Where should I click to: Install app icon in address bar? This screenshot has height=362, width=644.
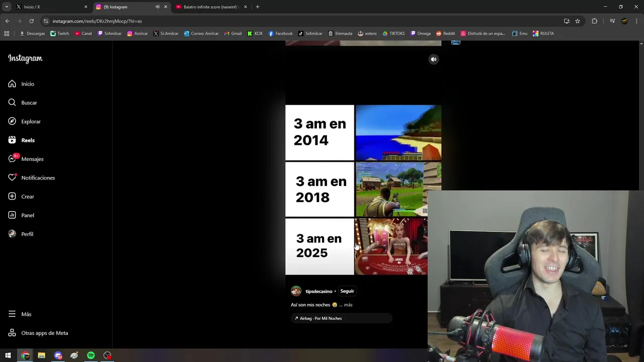click(x=567, y=21)
